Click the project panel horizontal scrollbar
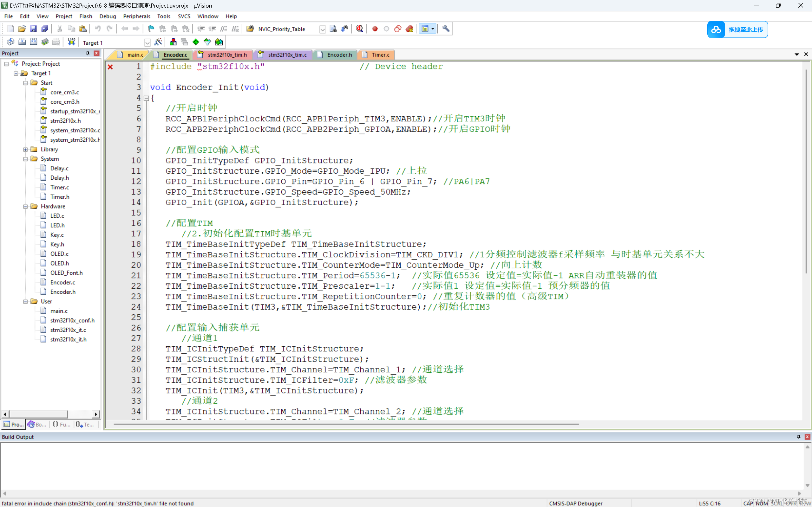Image resolution: width=812 pixels, height=507 pixels. pyautogui.click(x=39, y=414)
